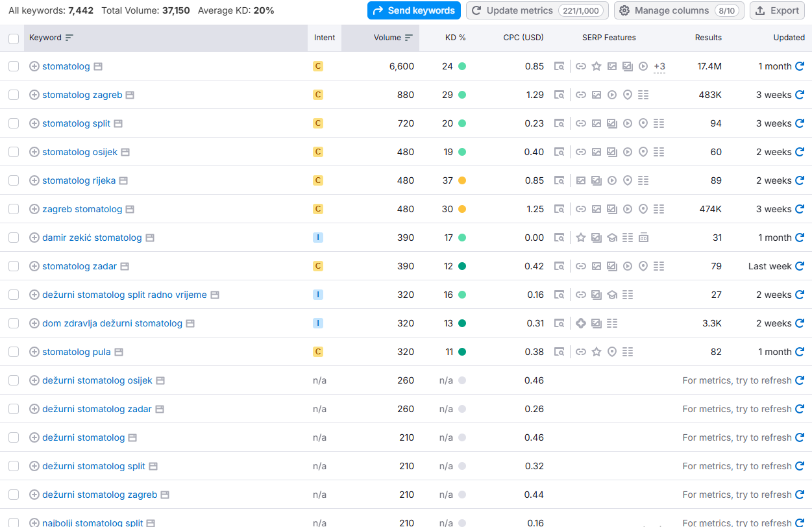Click refresh icon for stomatolog zadar row
812x527 pixels.
800,266
